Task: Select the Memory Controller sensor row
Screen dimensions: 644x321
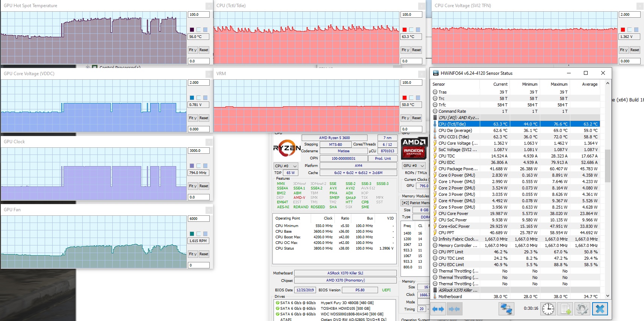Action: pos(516,245)
